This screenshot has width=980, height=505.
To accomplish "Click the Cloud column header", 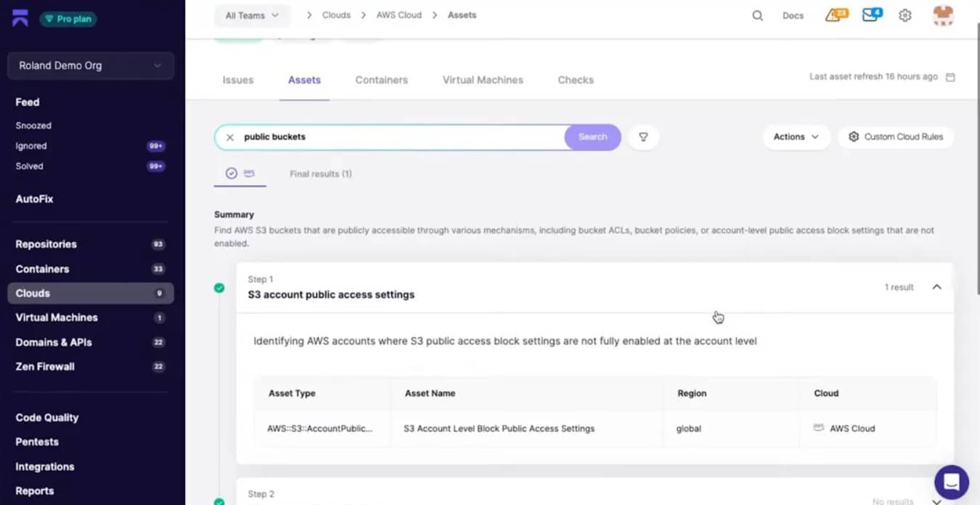I will (x=826, y=393).
